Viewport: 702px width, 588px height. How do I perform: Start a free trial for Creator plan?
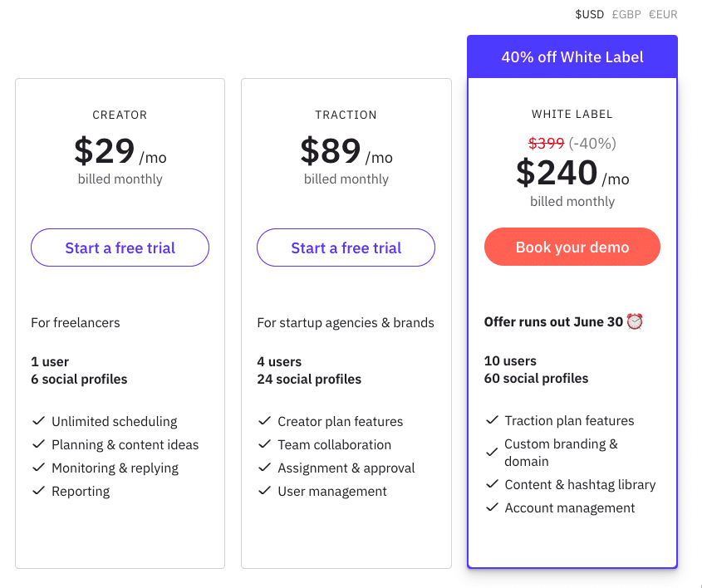(x=120, y=247)
